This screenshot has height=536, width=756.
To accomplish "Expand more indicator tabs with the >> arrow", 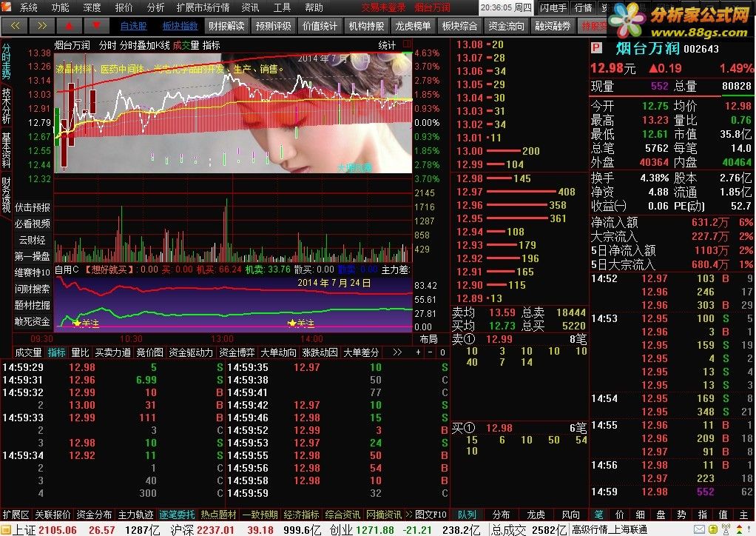I will coord(396,352).
